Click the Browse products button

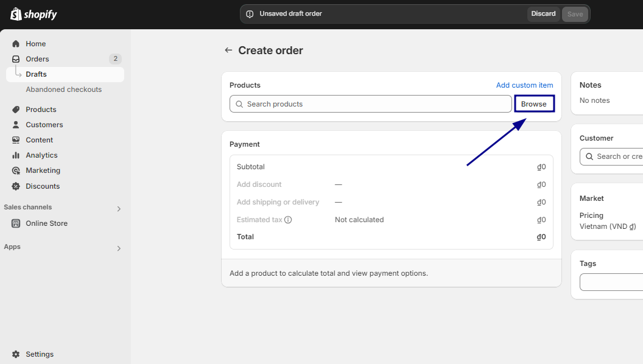tap(534, 103)
